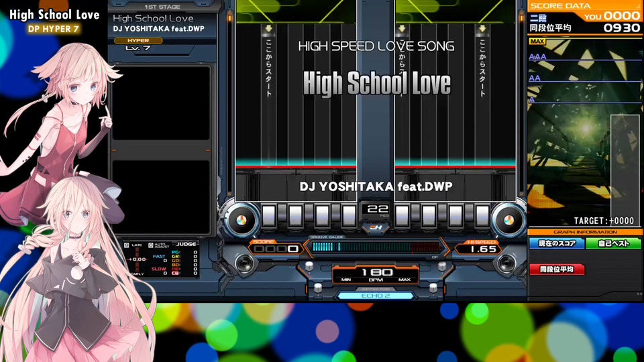Click the AUTO ADJUST indicator box icon
644x362 pixels.
(151, 245)
